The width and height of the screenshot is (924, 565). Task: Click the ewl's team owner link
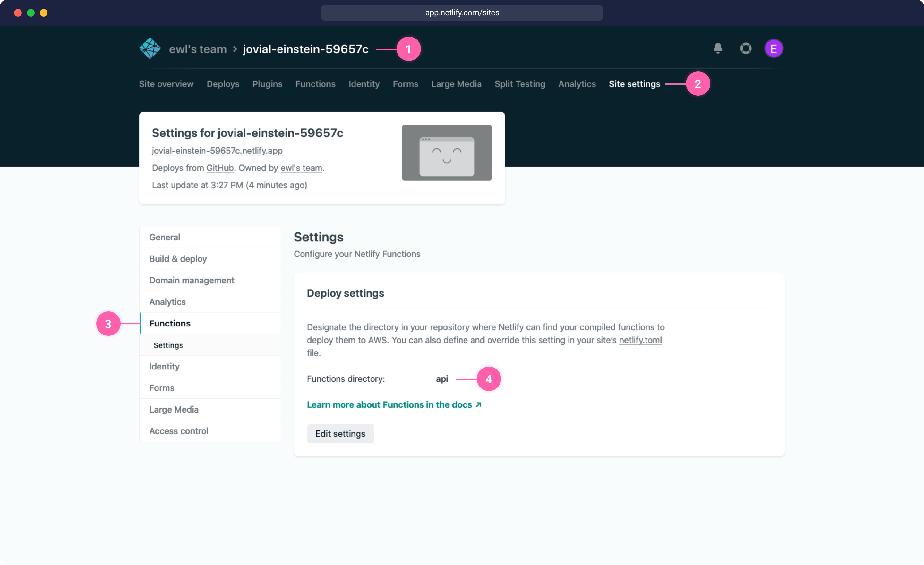[301, 168]
